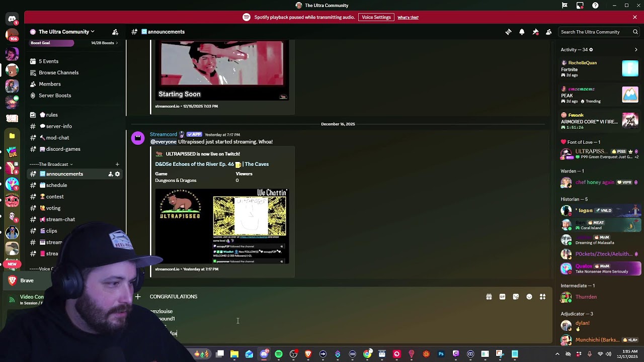The height and width of the screenshot is (362, 644).
Task: Click the plus attachment button
Action: pos(138,297)
